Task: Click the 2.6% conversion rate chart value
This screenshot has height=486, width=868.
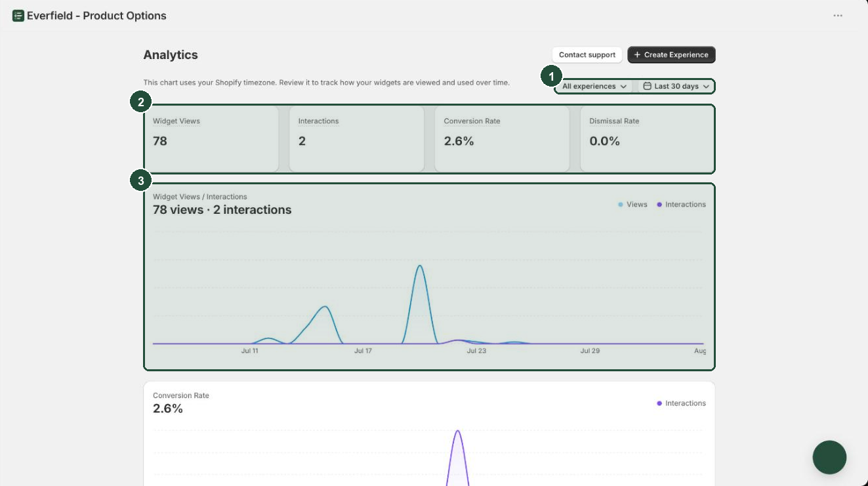Action: [168, 409]
